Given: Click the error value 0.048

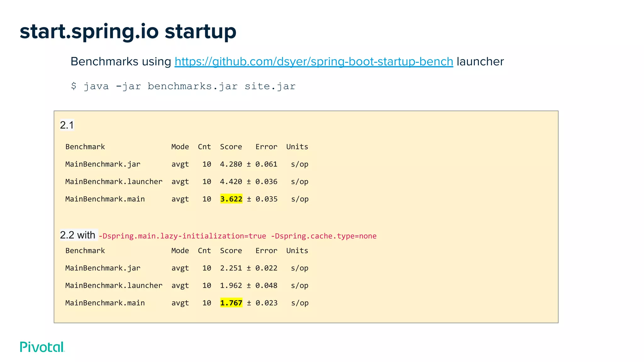Looking at the screenshot, I should [266, 286].
